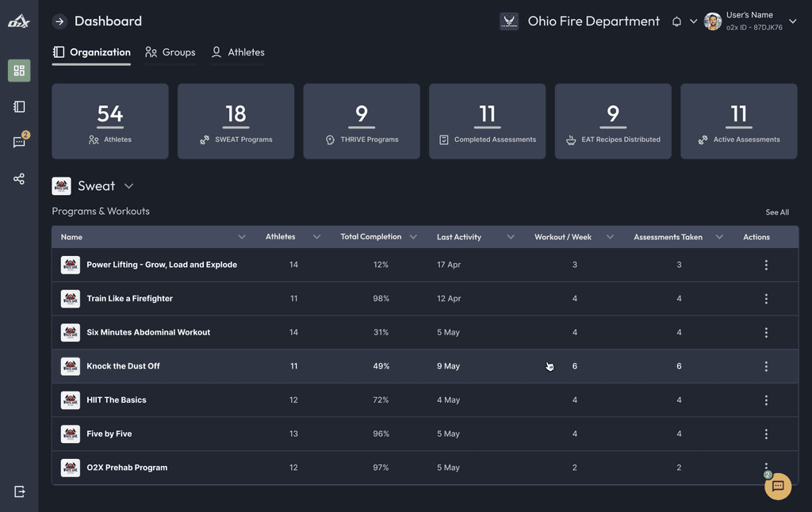Sort by Last Activity column chevron

511,237
